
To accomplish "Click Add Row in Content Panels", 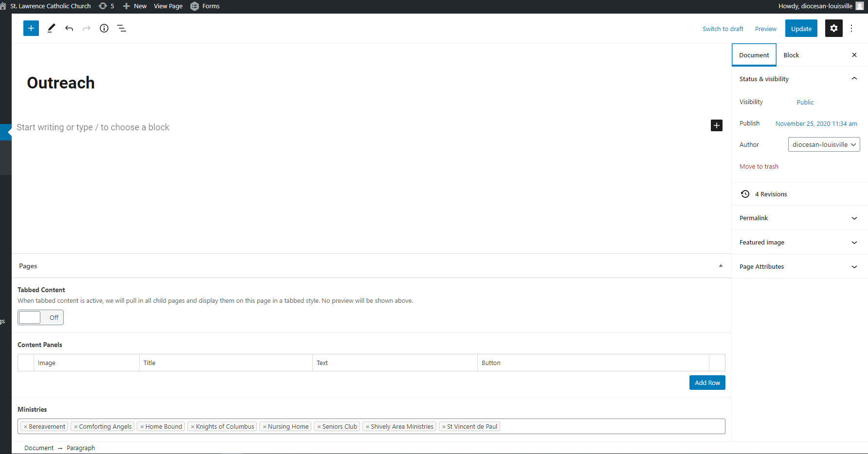I will tap(707, 383).
